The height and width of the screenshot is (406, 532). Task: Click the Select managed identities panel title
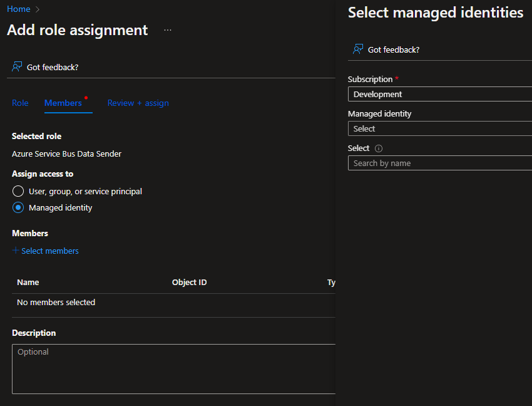tap(436, 13)
